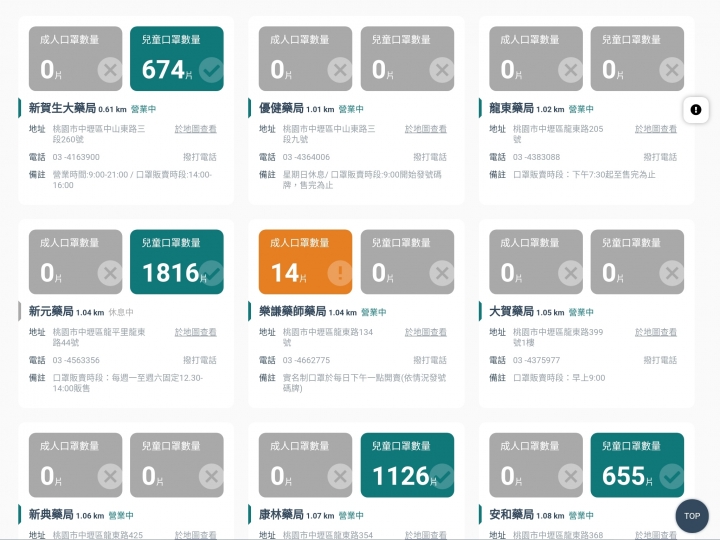The width and height of the screenshot is (720, 540).
Task: Click the orange adult mask count 14
Action: [285, 273]
